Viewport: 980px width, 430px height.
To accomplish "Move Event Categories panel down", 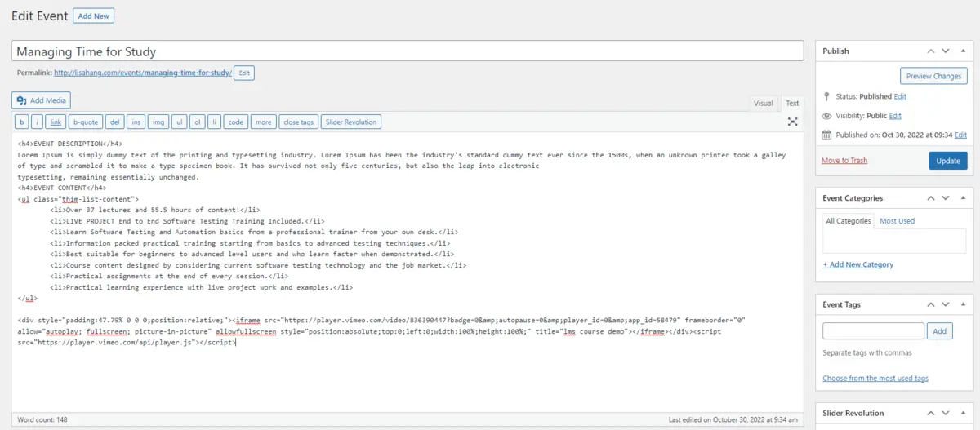I will click(946, 198).
